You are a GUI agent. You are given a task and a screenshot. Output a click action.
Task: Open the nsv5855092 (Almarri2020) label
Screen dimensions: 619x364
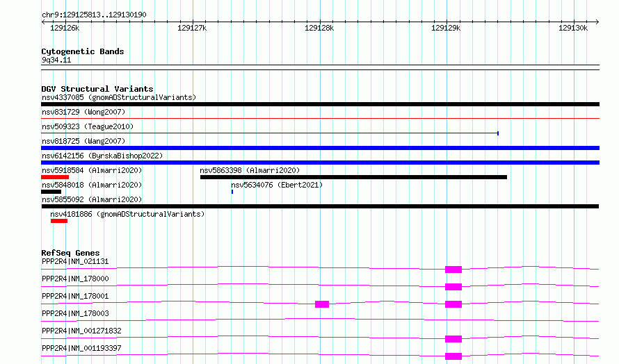point(92,199)
